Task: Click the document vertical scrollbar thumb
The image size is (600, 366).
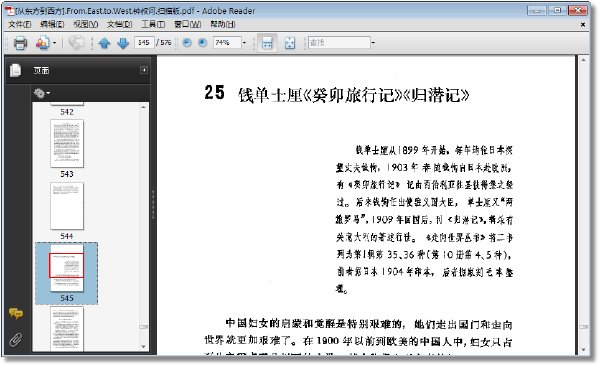Action: 584,327
